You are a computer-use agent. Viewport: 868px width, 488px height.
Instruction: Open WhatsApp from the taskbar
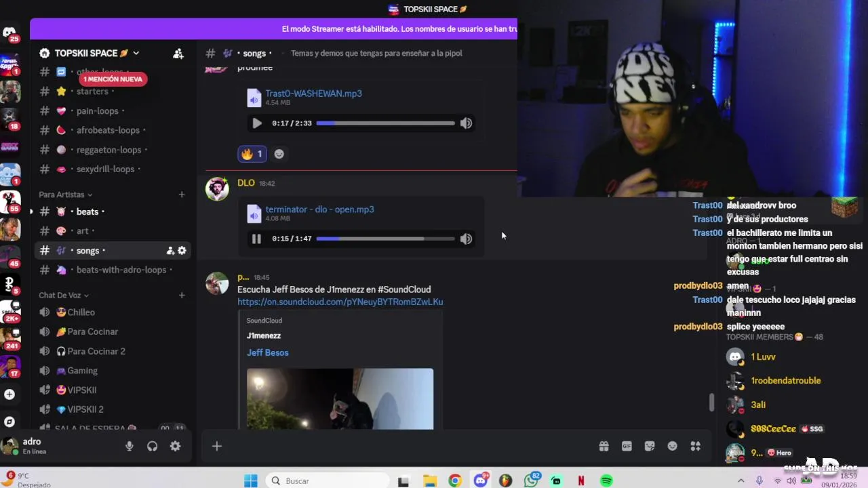531,481
